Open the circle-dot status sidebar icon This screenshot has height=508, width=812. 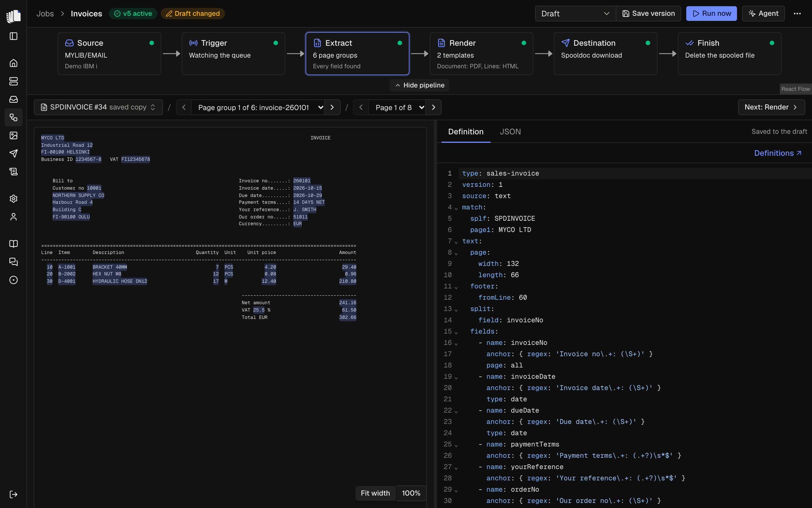(x=14, y=280)
